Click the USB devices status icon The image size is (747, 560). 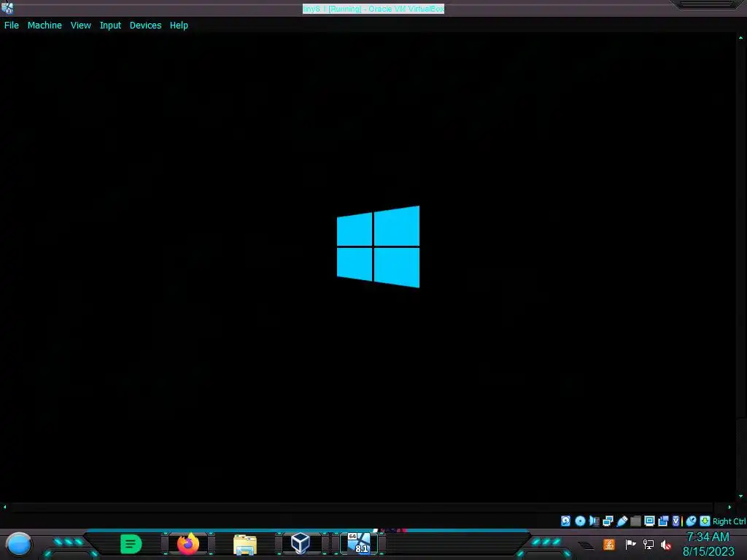pyautogui.click(x=622, y=521)
